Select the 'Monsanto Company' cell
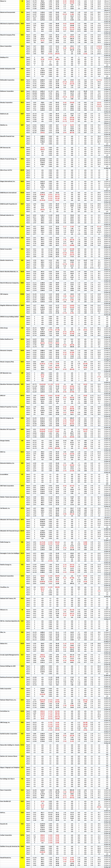 10,350
